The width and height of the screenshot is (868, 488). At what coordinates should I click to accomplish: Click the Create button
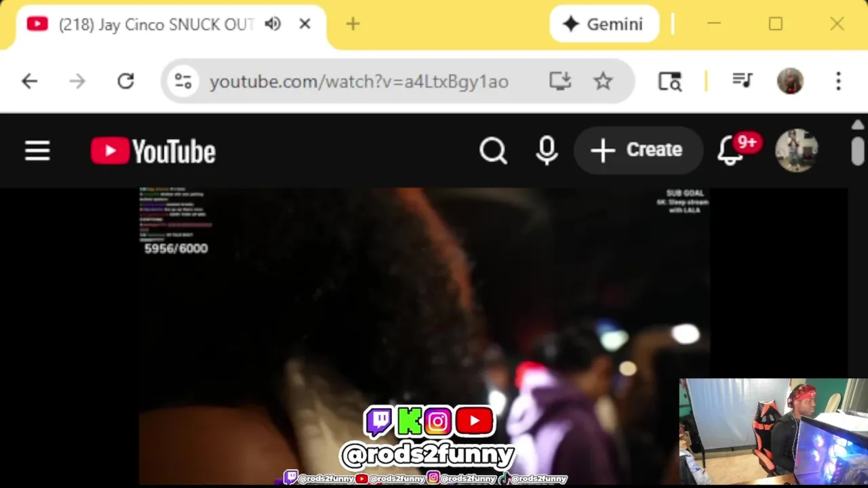point(637,150)
